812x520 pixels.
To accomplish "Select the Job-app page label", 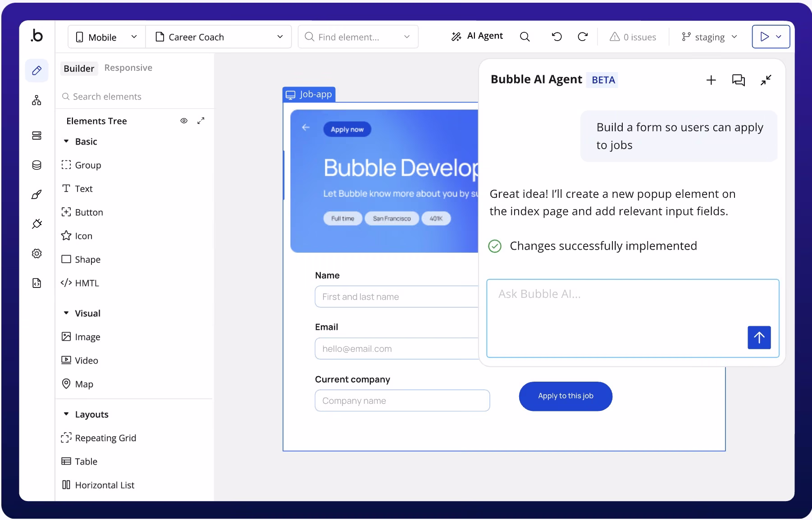I will click(x=309, y=94).
